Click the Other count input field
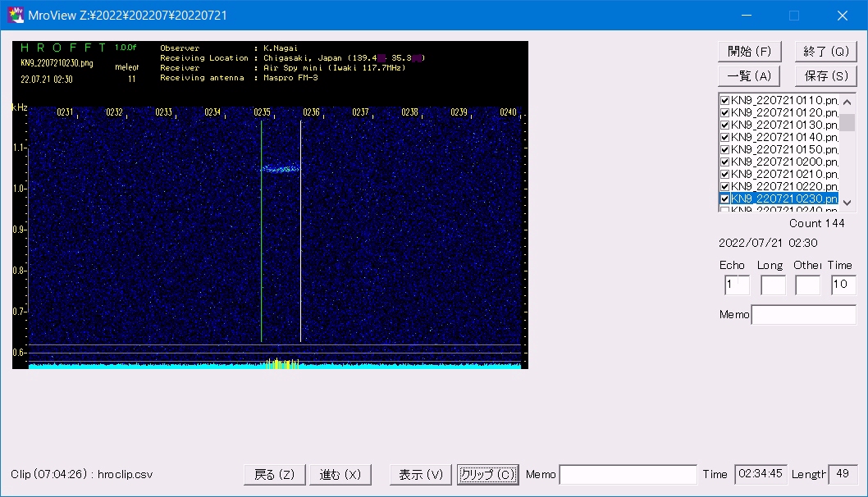 pos(807,285)
